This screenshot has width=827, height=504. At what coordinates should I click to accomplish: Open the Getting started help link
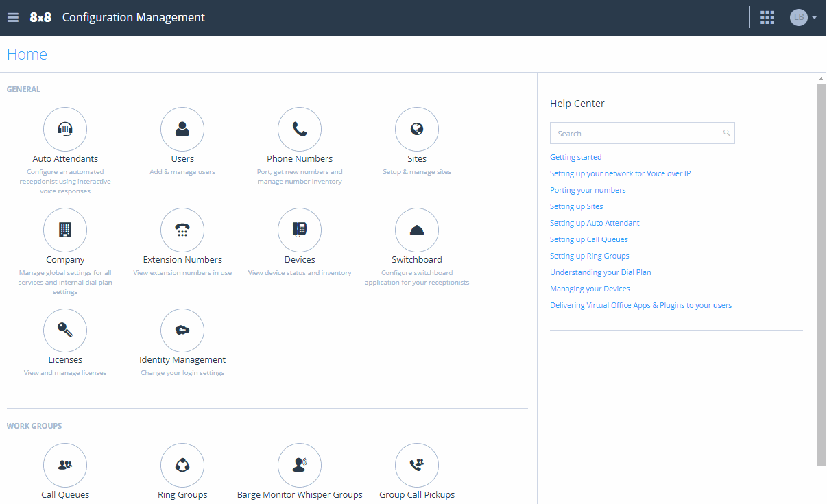[x=576, y=157]
